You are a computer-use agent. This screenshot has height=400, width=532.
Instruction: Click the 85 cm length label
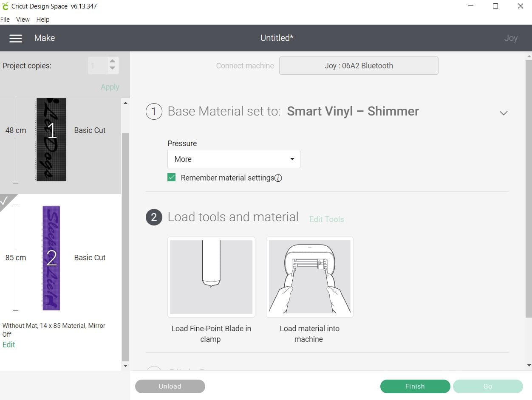16,258
